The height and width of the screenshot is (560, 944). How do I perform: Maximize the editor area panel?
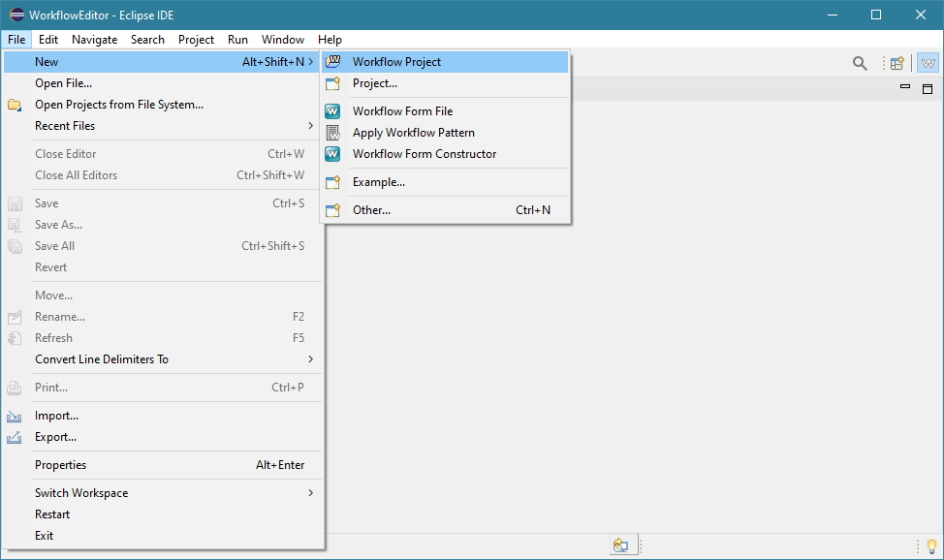coord(927,88)
